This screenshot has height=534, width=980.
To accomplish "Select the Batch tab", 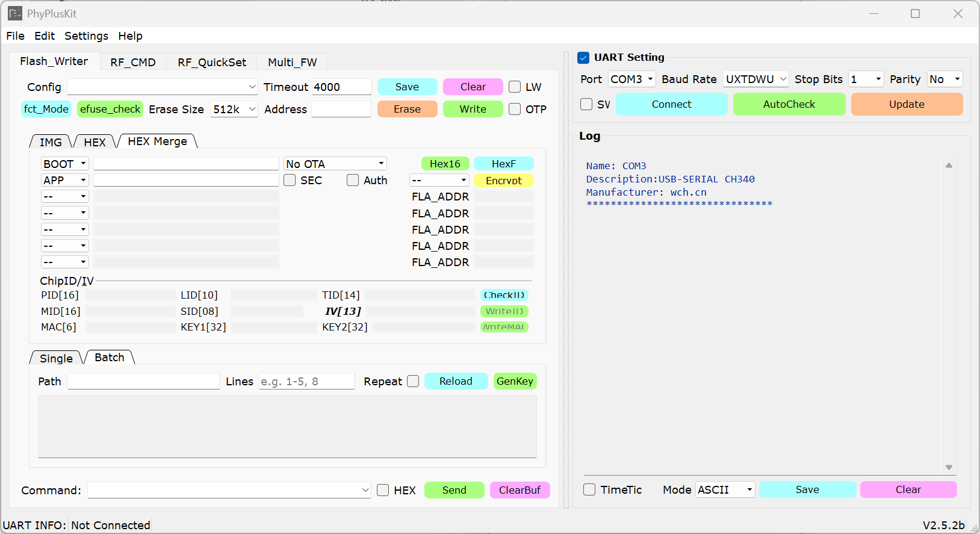I will pos(110,357).
